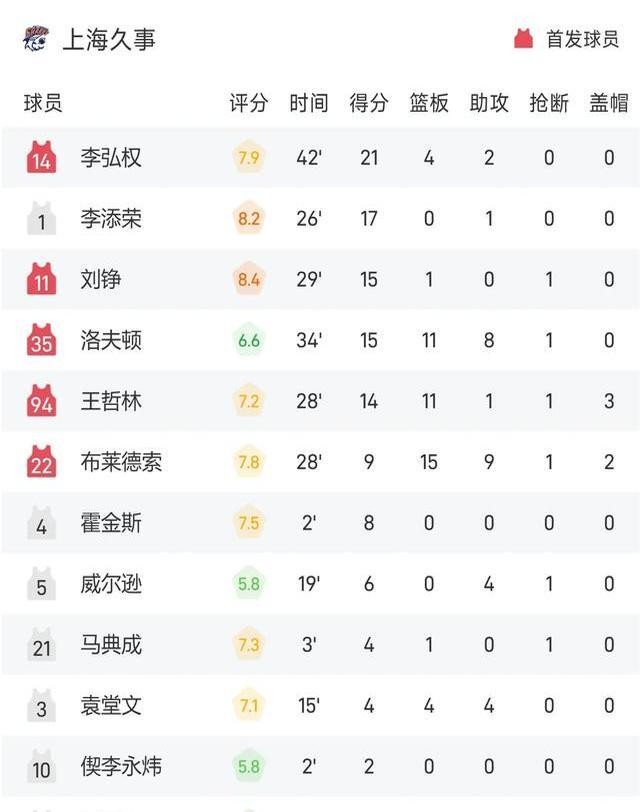Image resolution: width=640 pixels, height=812 pixels.
Task: Click jersey number 94 icon for 王哲林
Action: click(41, 401)
